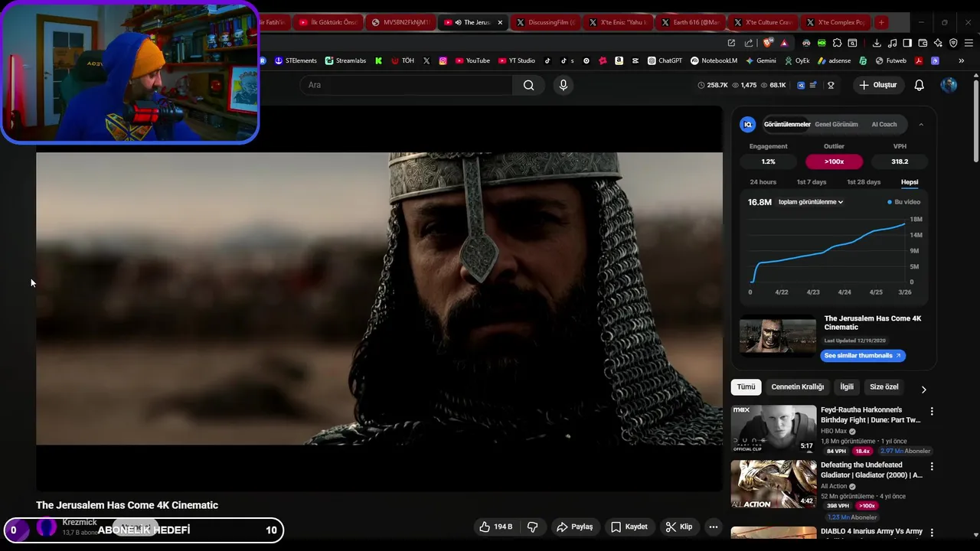Open the OyEk bookmark
This screenshot has width=980, height=551.
796,60
